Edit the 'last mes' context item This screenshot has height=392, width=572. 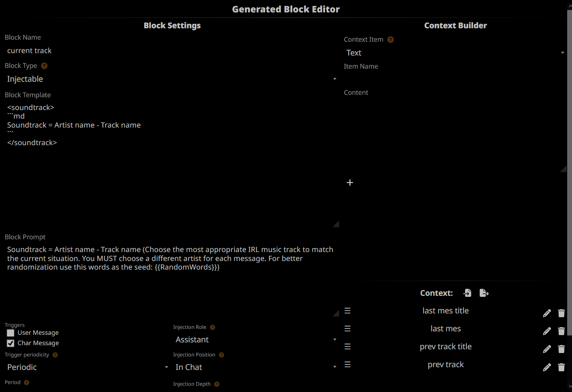coord(547,331)
